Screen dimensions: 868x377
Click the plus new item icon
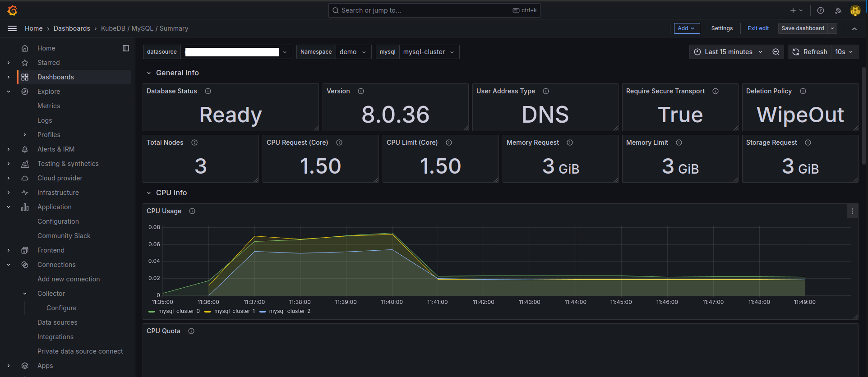point(793,10)
